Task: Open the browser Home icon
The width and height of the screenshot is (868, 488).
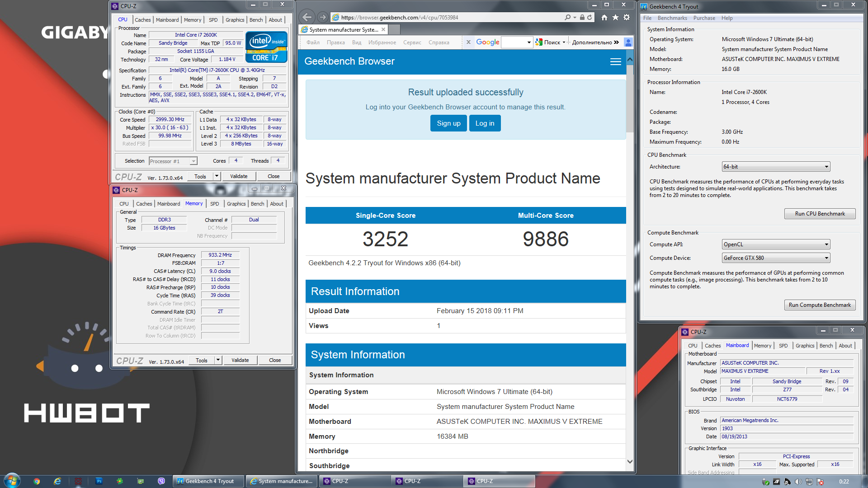Action: (604, 17)
